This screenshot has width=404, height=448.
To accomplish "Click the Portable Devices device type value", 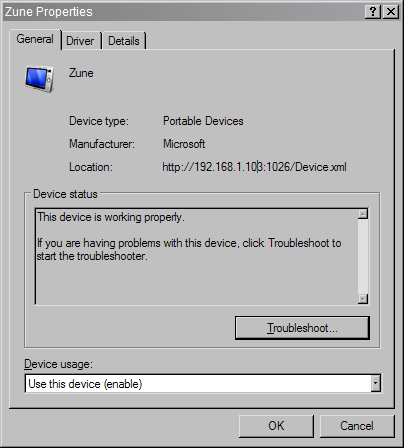I will [203, 121].
